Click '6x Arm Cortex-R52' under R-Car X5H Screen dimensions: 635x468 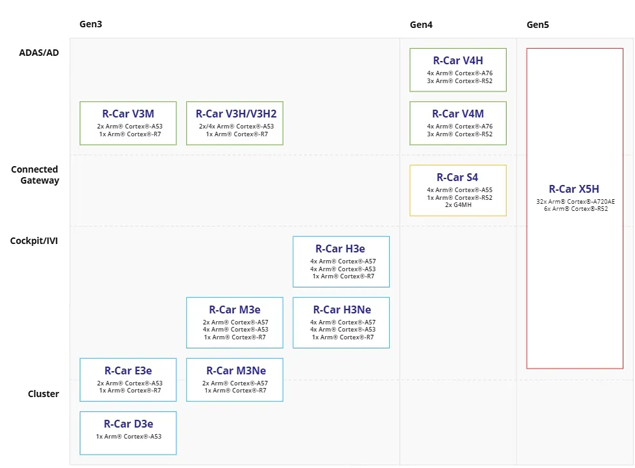(x=575, y=208)
